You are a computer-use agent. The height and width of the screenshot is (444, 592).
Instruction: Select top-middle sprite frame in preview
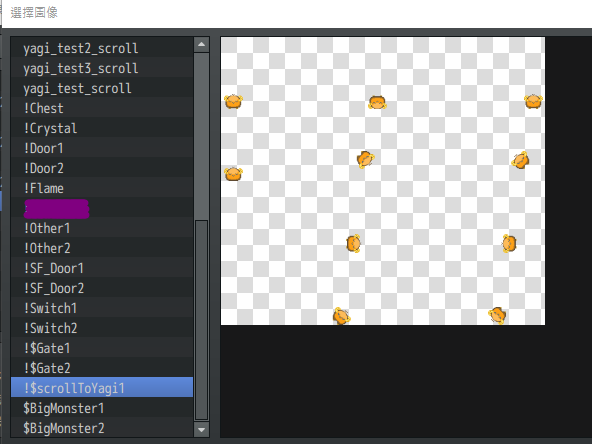[x=377, y=102]
